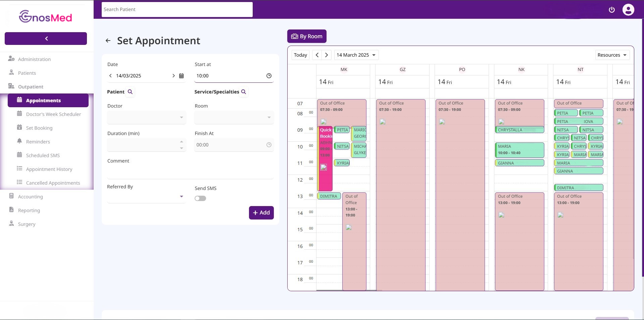Go back using the Set Appointment arrow
The image size is (644, 320).
point(108,41)
